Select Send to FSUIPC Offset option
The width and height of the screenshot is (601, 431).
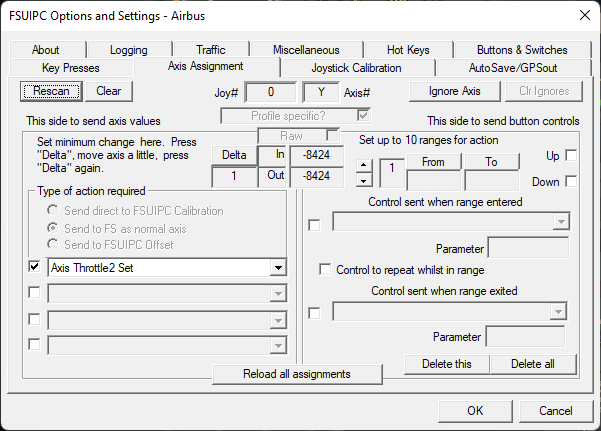pyautogui.click(x=53, y=244)
